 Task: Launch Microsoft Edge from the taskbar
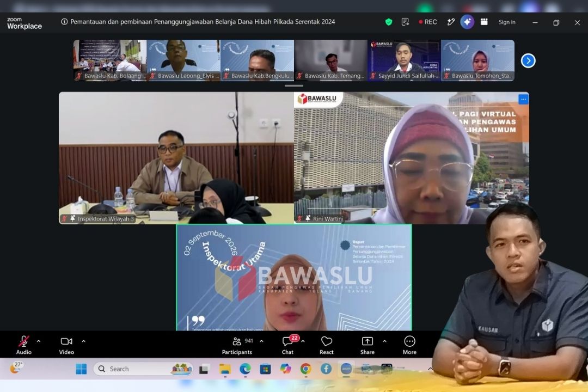[x=245, y=369]
